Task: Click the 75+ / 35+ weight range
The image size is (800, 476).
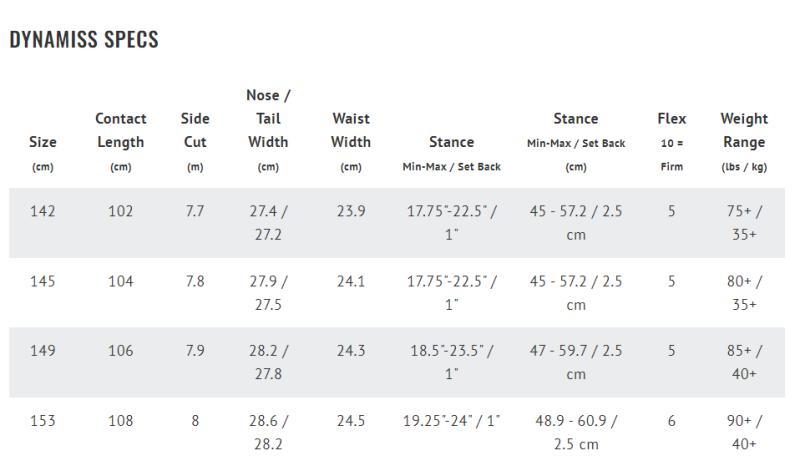Action: (x=744, y=222)
